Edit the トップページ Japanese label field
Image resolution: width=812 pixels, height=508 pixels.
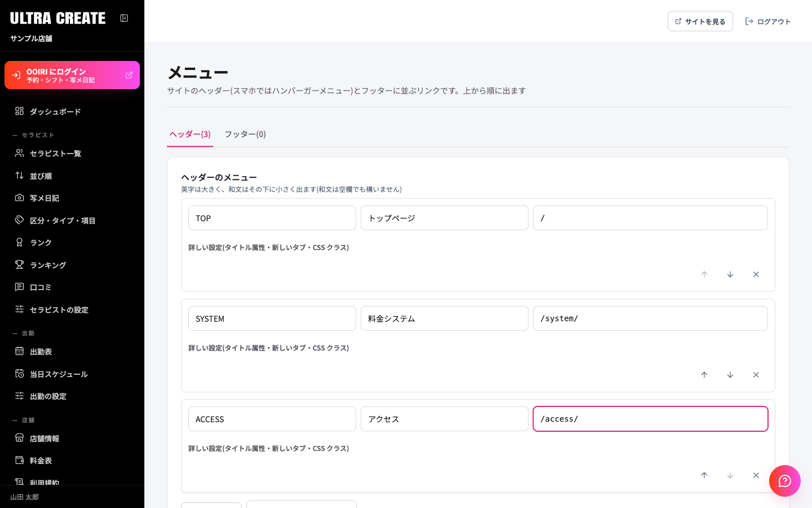(444, 218)
